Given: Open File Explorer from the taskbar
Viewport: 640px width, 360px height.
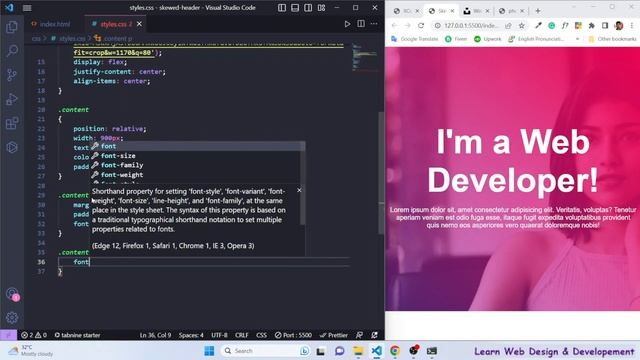Looking at the screenshot, I should pyautogui.click(x=358, y=351).
